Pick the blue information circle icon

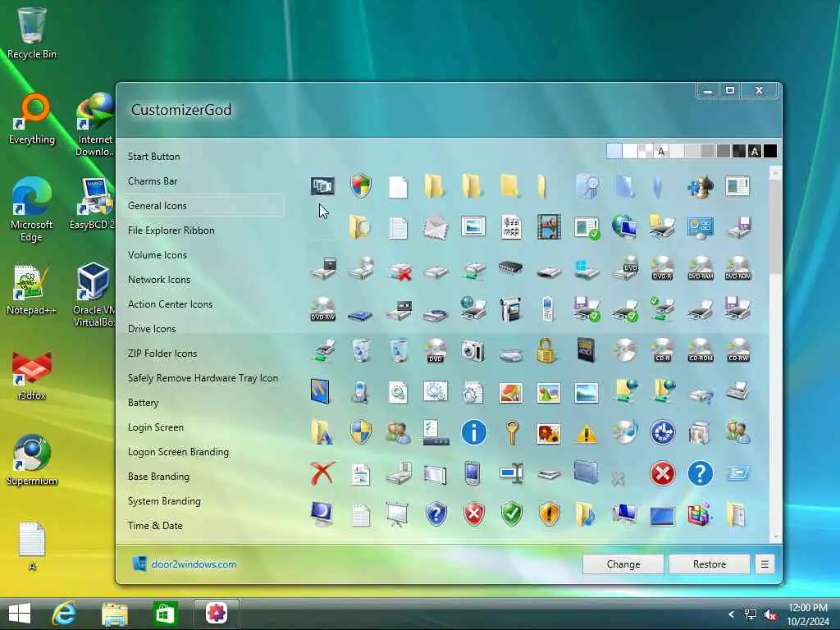(x=473, y=432)
